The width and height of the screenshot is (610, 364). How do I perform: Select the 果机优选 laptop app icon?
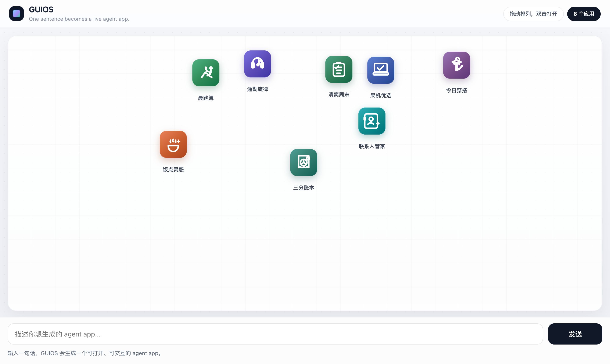click(381, 70)
